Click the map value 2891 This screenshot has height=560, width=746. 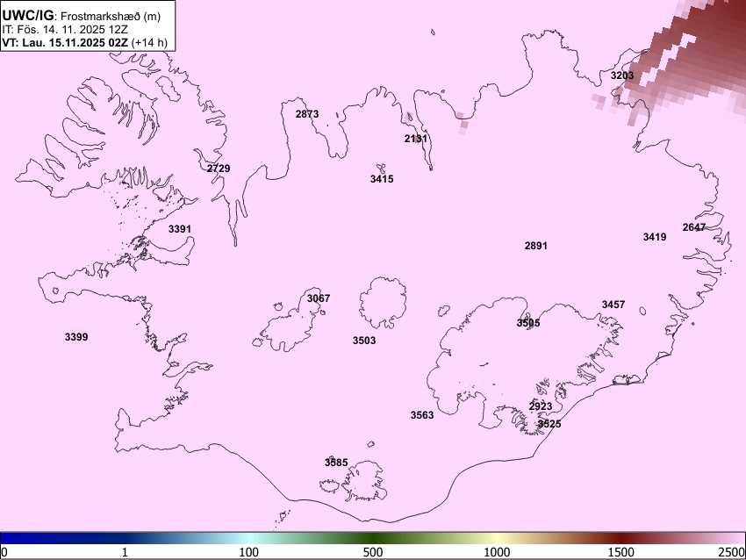[x=535, y=246]
